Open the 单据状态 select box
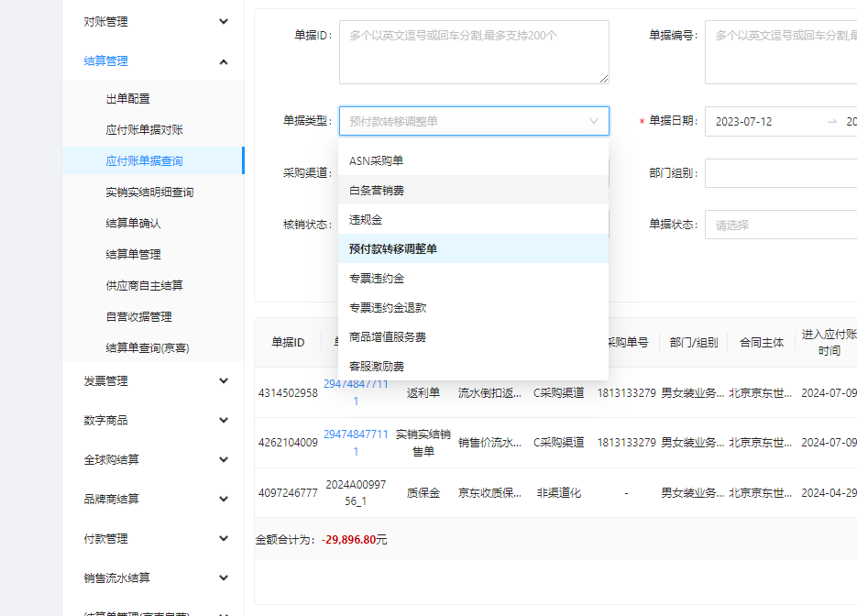Screen dimensions: 857x616 (780, 225)
